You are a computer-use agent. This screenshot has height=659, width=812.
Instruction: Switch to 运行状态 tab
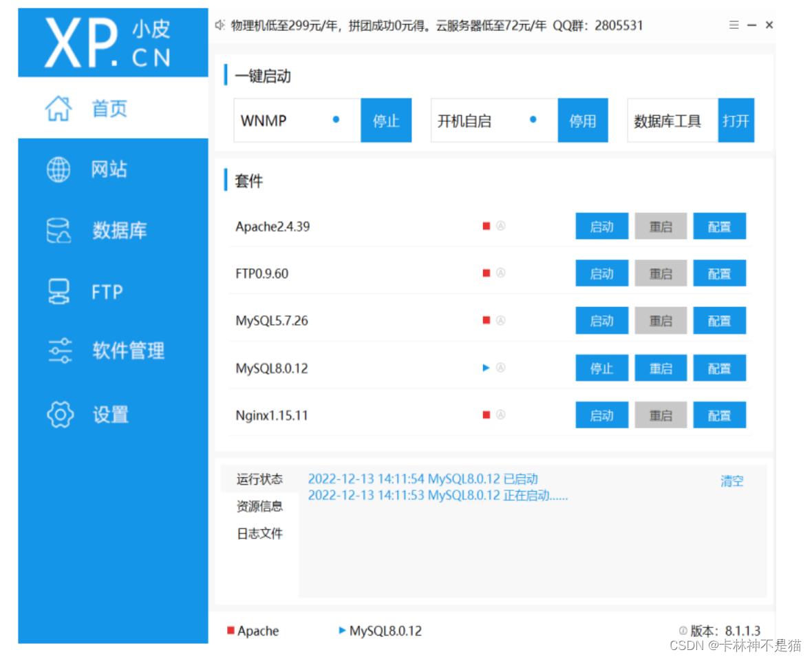259,479
